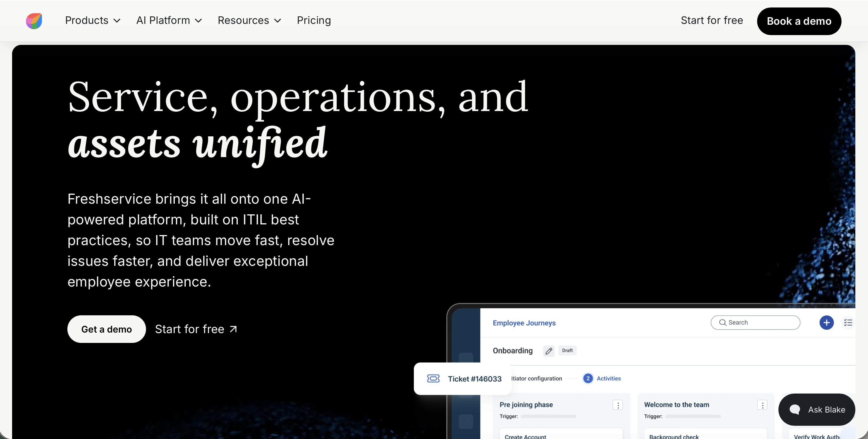Click the pencil edit icon next to Onboarding
This screenshot has height=439, width=868.
[549, 351]
